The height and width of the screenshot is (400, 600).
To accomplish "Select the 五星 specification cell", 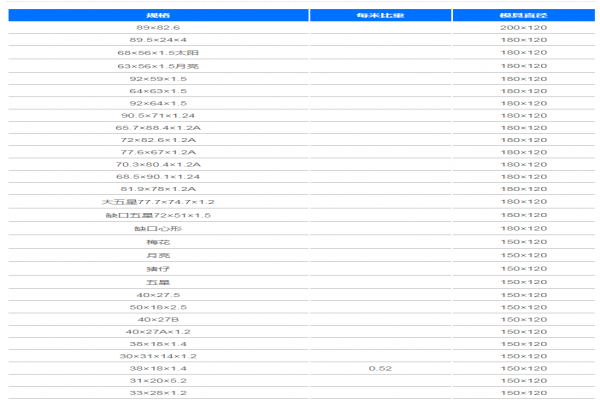I will 158,282.
